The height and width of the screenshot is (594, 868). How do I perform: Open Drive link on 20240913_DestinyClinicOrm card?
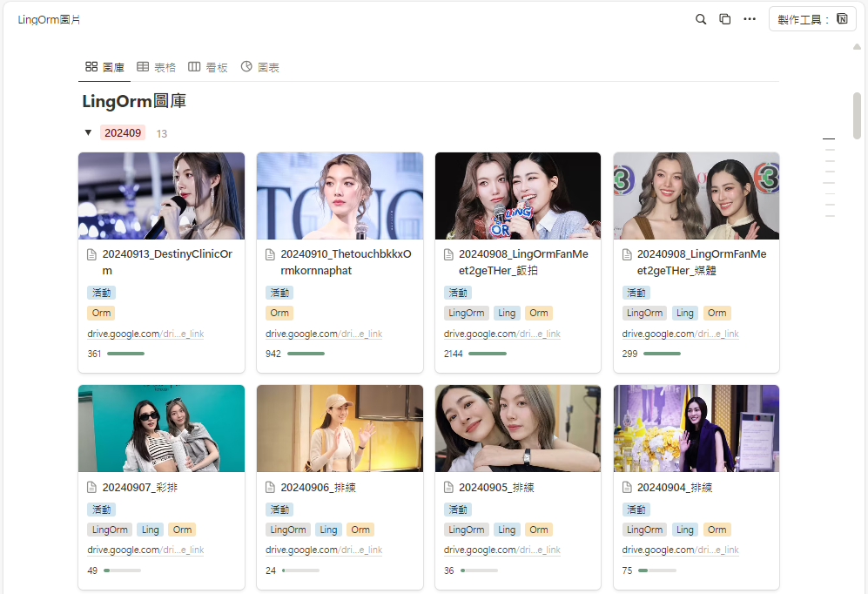[145, 334]
